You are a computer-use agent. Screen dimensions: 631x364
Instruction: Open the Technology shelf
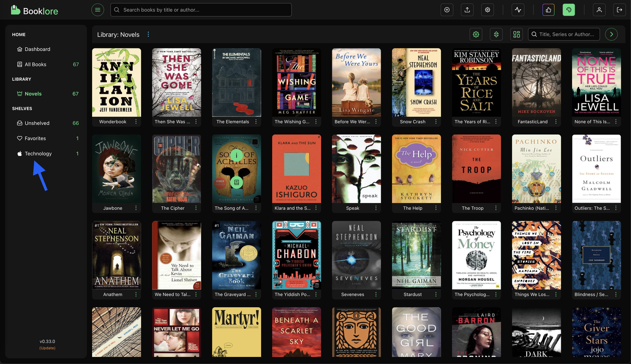coord(37,153)
